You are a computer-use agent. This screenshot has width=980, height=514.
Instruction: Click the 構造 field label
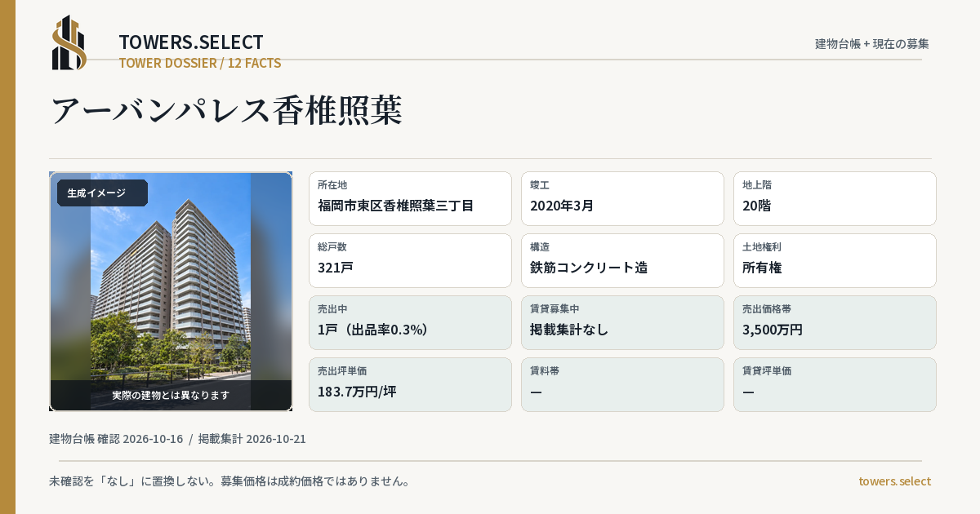click(x=540, y=247)
